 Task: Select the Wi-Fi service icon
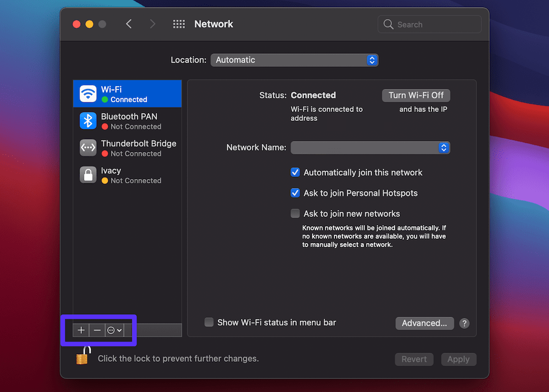point(88,93)
